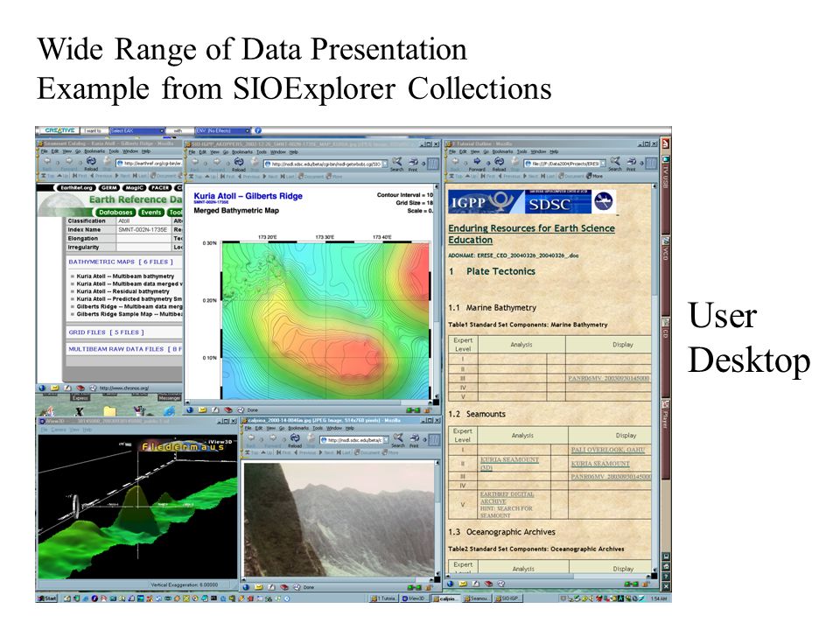The image size is (840, 630).
Task: Click Stop icon in Bathymetric Map window
Action: (x=256, y=163)
